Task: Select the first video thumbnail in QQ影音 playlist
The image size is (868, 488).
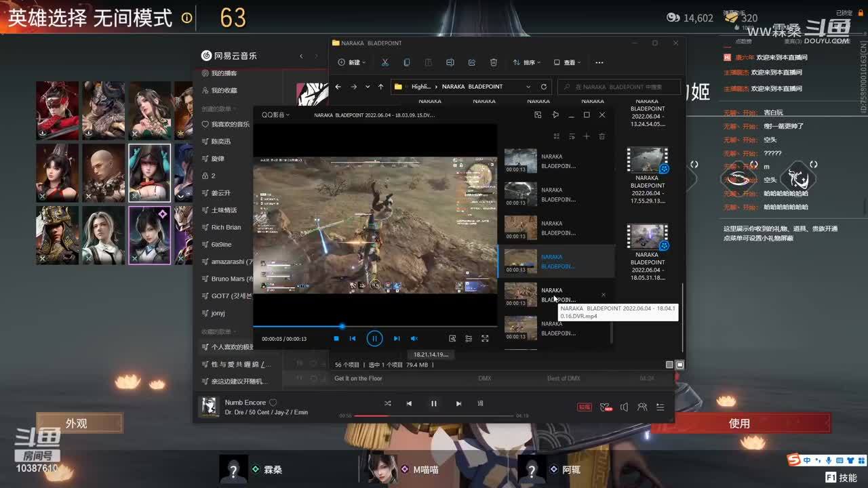Action: pos(521,161)
